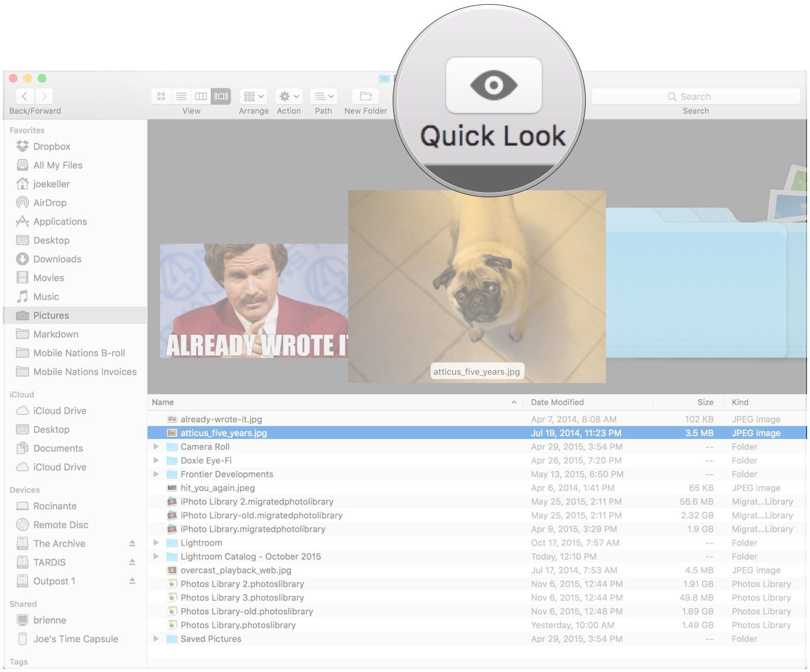Eject The Archive drive
The width and height of the screenshot is (810, 672).
132,544
